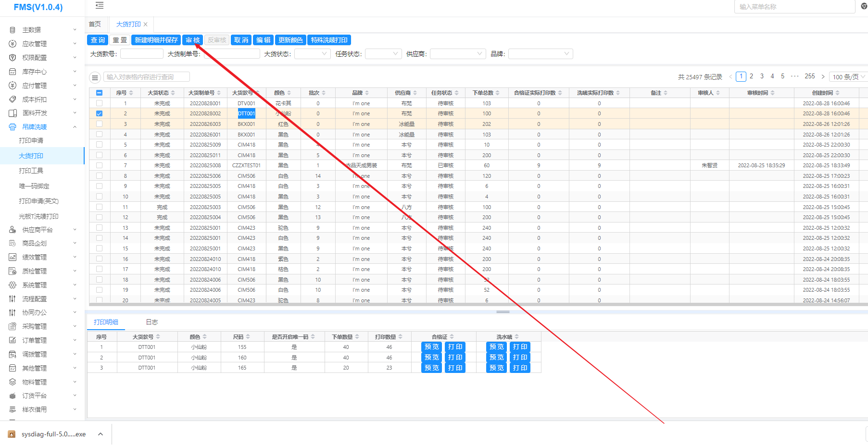This screenshot has width=868, height=446.
Task: Check the checkbox for row 1
Action: tap(99, 103)
